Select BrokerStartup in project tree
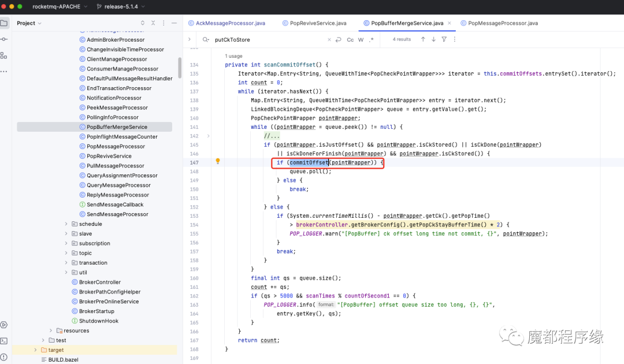Viewport: 624px width, 364px height. pyautogui.click(x=96, y=311)
